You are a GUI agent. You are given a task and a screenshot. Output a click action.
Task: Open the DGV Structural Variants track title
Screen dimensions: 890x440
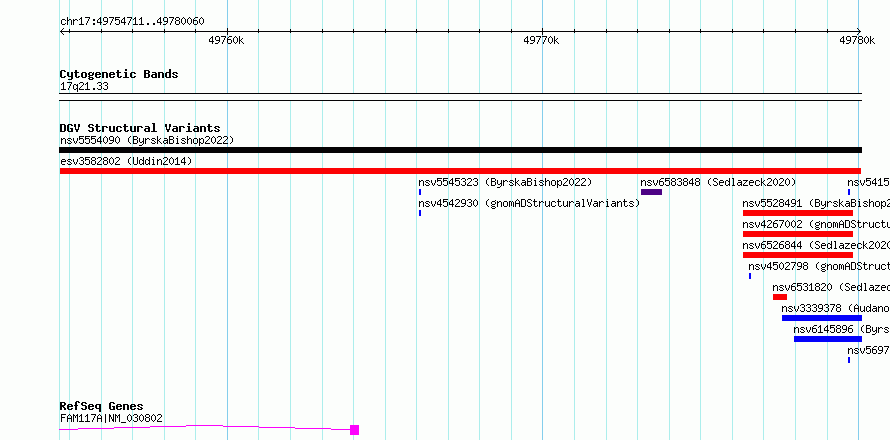tap(140, 128)
